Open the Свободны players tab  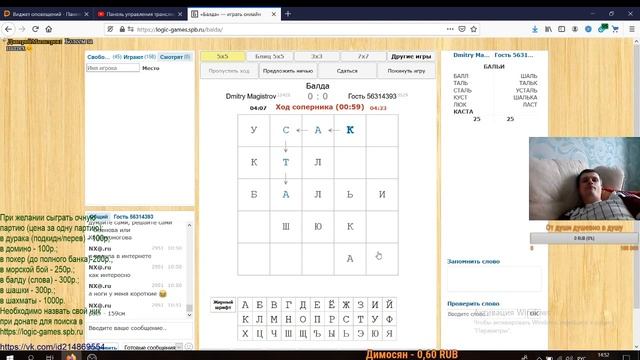click(104, 57)
